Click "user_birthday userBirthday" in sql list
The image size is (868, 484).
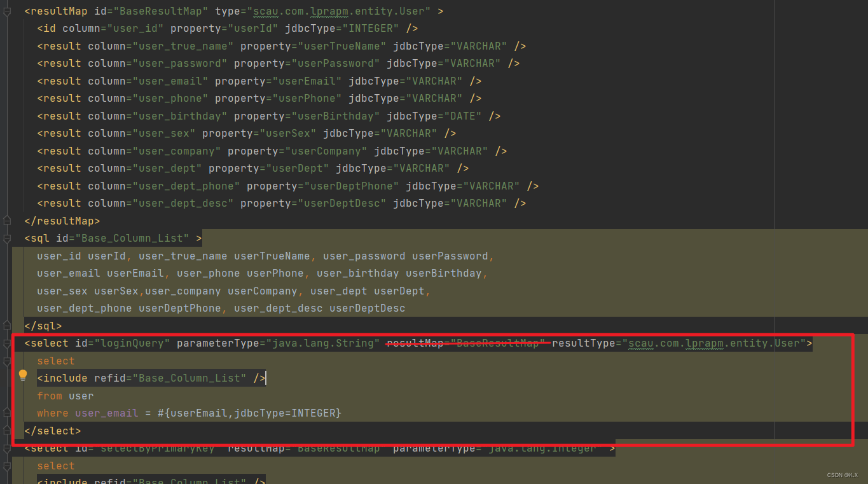tap(399, 273)
